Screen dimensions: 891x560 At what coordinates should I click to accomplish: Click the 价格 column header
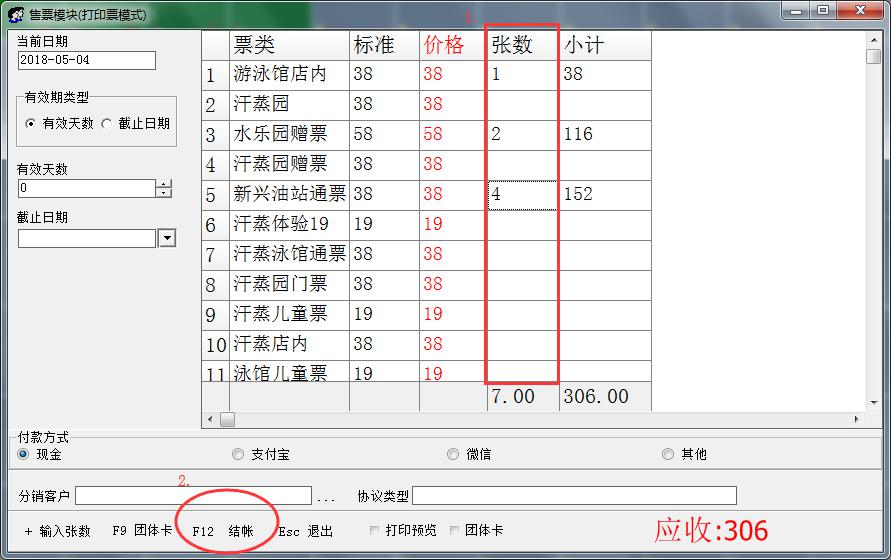tap(452, 45)
